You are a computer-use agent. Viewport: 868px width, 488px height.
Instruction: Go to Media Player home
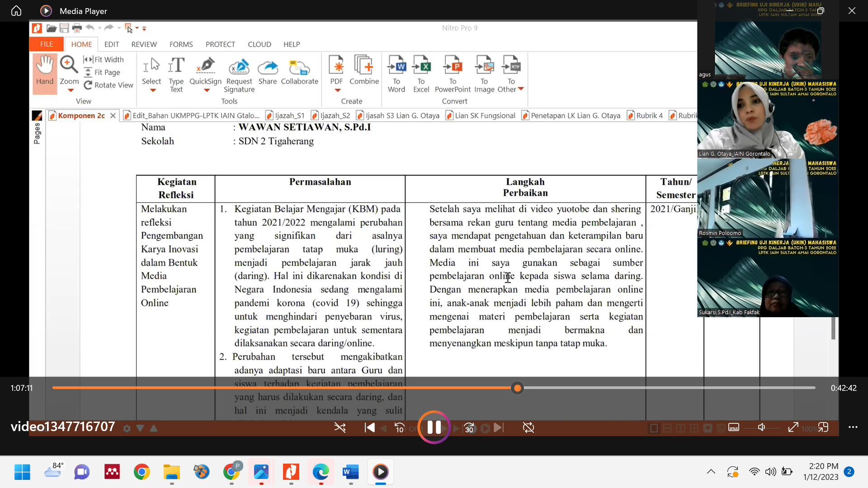tap(16, 11)
